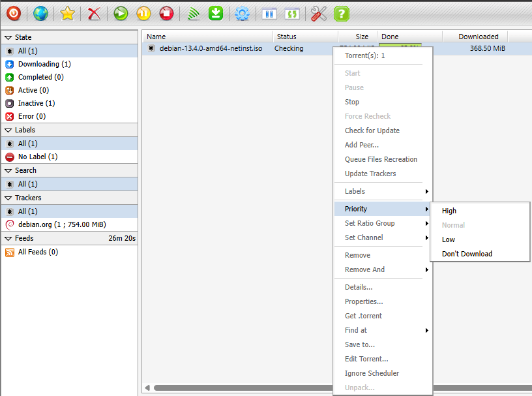Screen dimensions: 532x396
Task: Open the Find at submenu
Action: (x=383, y=330)
